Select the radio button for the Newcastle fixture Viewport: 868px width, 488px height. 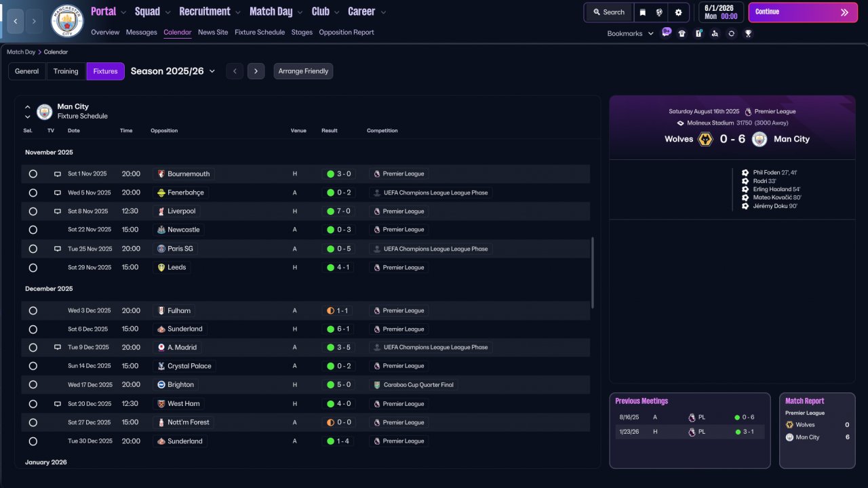[33, 230]
